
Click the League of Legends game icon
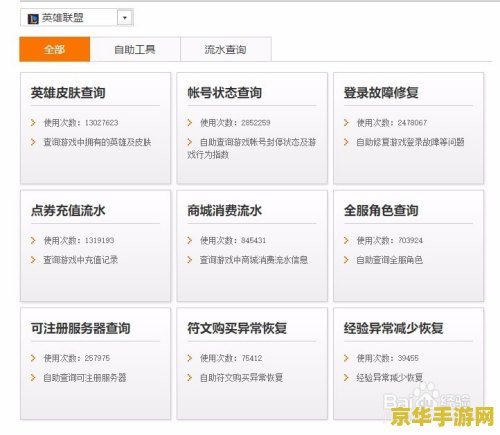pos(33,19)
